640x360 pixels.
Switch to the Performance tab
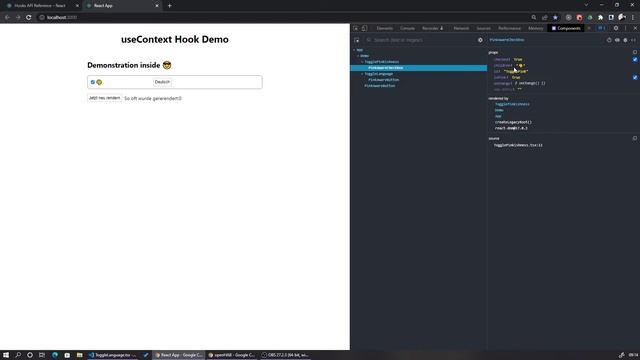[x=509, y=28]
